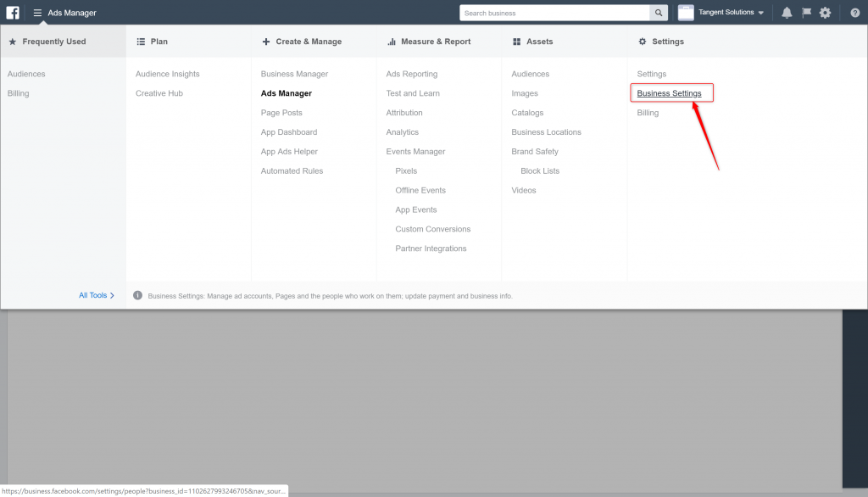868x497 pixels.
Task: Open Partner Integrations
Action: coord(431,248)
